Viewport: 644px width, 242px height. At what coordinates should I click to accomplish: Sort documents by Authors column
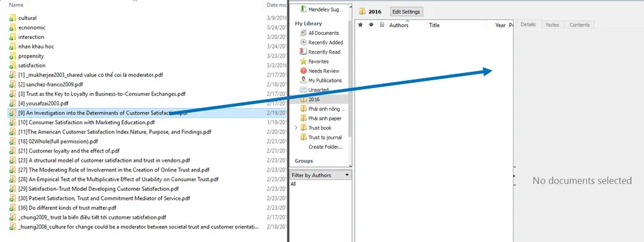(399, 25)
